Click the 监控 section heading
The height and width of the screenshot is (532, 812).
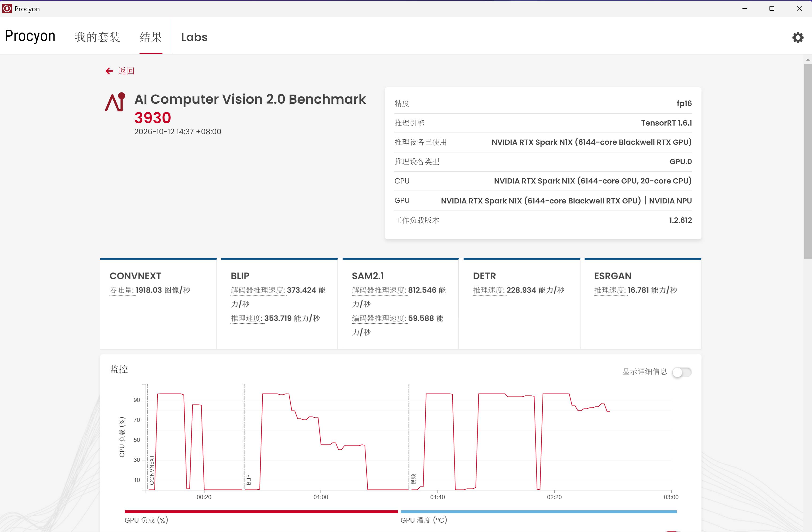point(119,369)
